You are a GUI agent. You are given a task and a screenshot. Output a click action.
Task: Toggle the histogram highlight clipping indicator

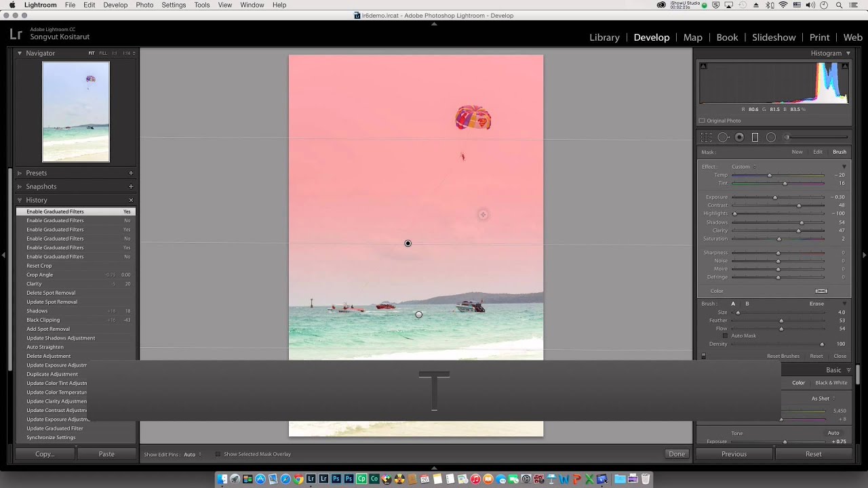(x=845, y=66)
